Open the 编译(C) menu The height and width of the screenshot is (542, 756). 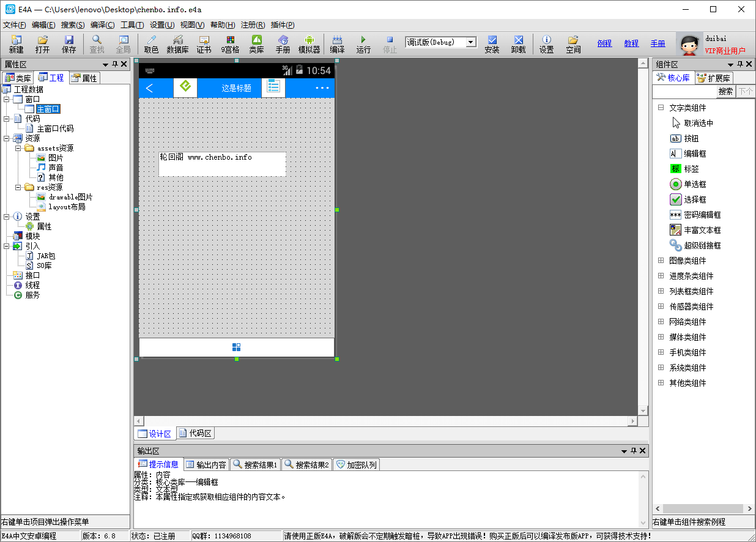point(102,25)
